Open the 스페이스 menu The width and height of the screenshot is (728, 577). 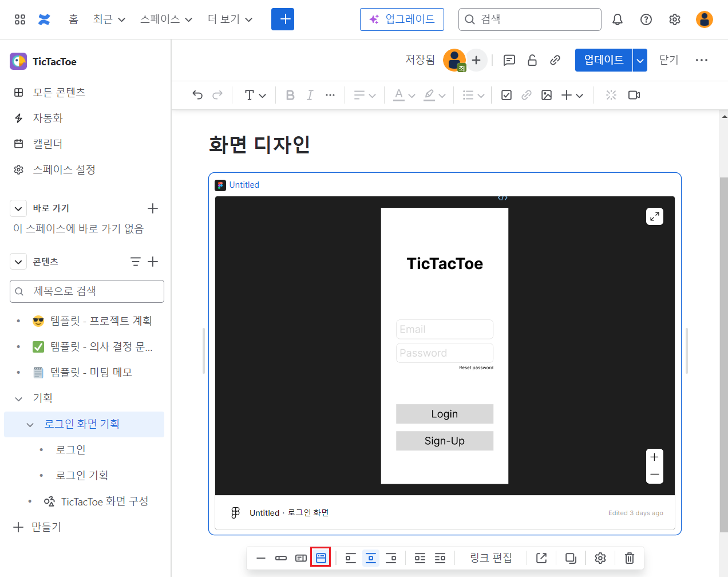166,19
